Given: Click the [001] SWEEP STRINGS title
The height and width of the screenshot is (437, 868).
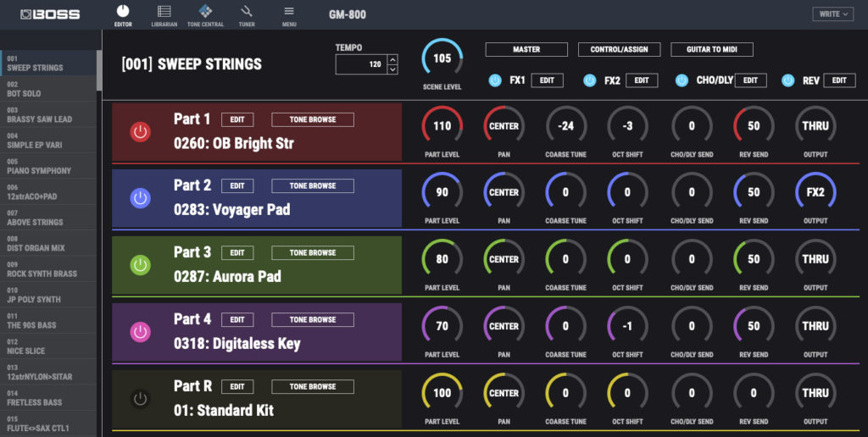Looking at the screenshot, I should click(x=192, y=64).
